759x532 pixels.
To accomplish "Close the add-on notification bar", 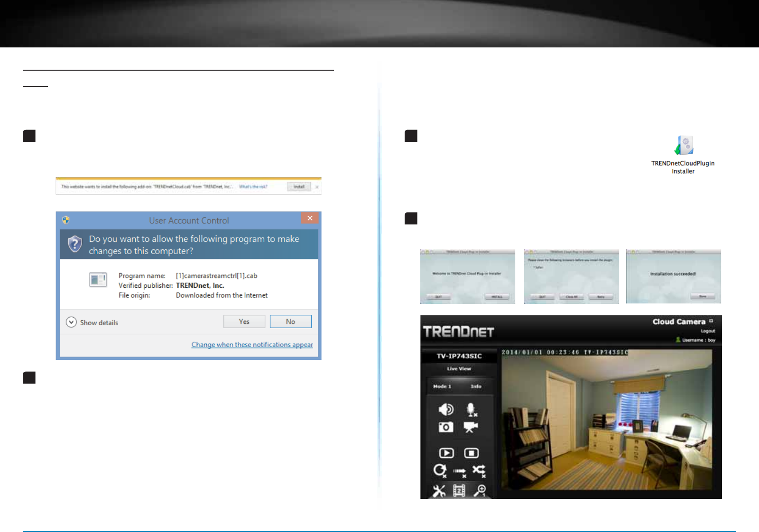I will (x=317, y=187).
